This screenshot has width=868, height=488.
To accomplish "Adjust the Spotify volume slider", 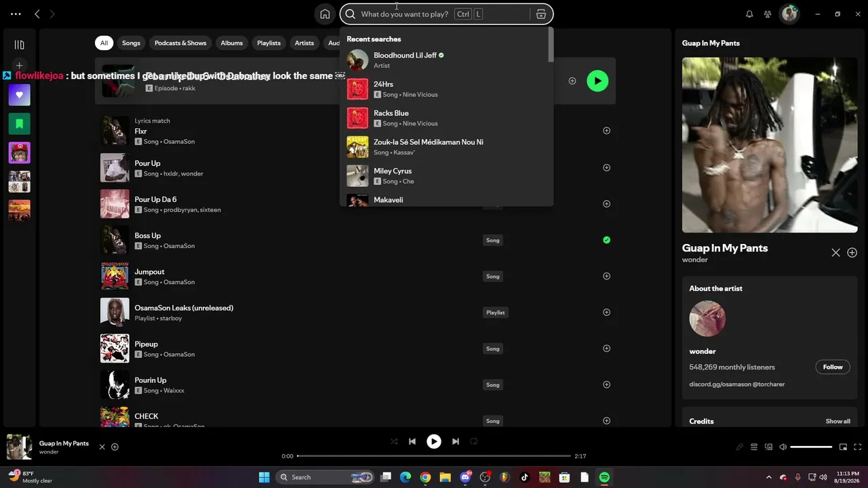I will click(x=811, y=447).
